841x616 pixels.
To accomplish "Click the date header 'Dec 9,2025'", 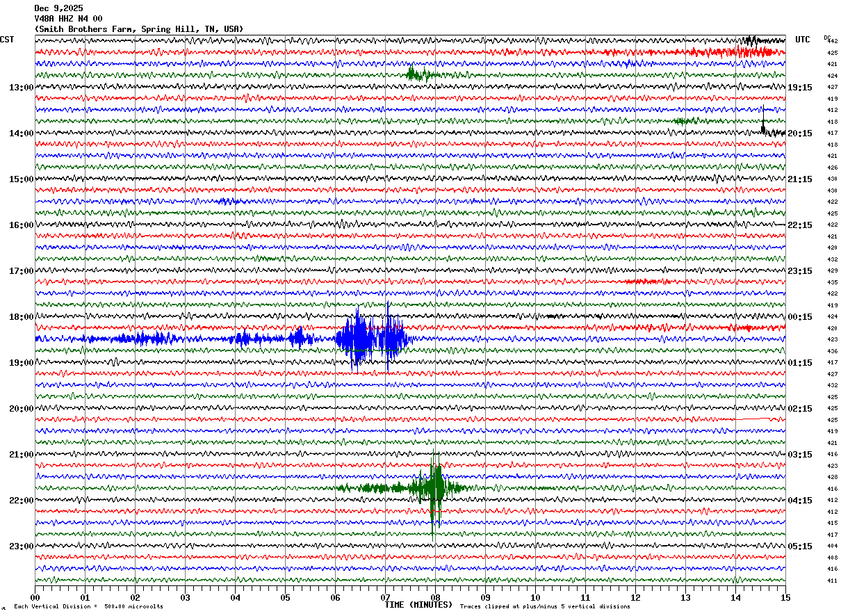I will (58, 8).
